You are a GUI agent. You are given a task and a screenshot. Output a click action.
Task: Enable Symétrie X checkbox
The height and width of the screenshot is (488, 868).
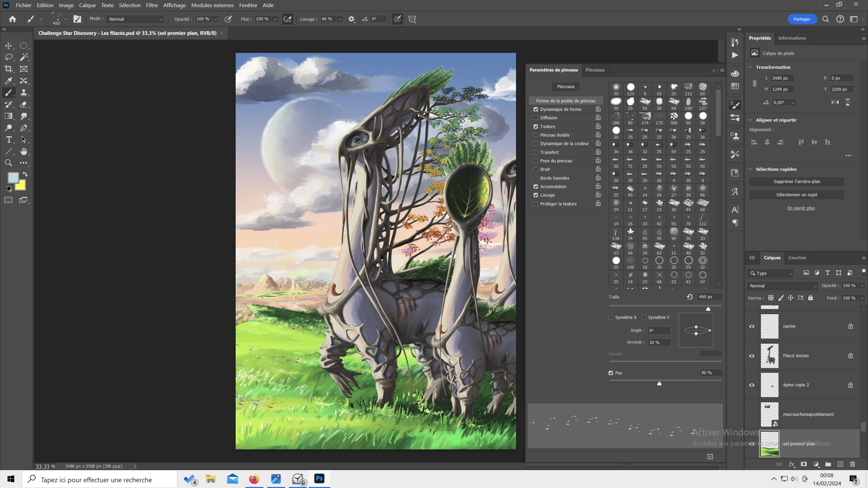click(611, 317)
